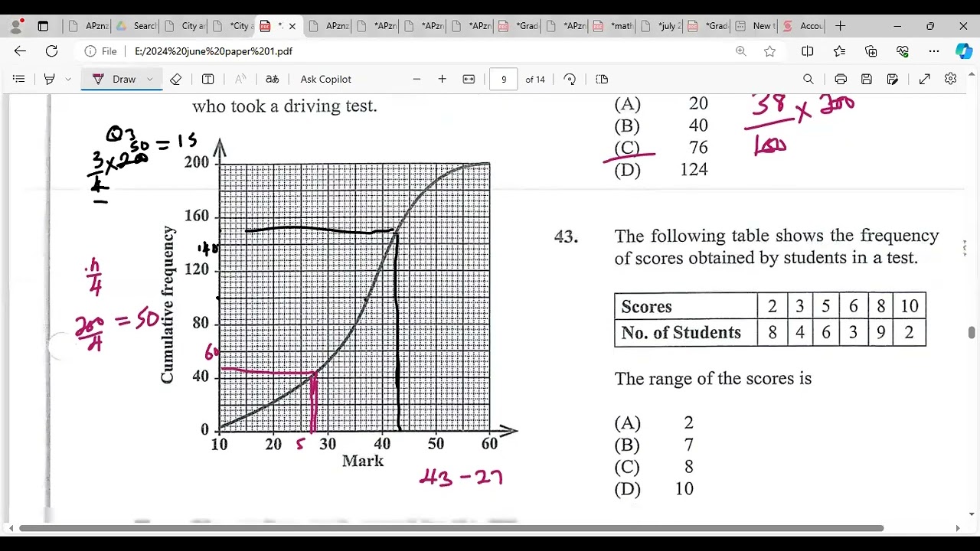This screenshot has height=551, width=980.
Task: Click the 'Cumulative frequency' axis label
Action: pyautogui.click(x=168, y=305)
